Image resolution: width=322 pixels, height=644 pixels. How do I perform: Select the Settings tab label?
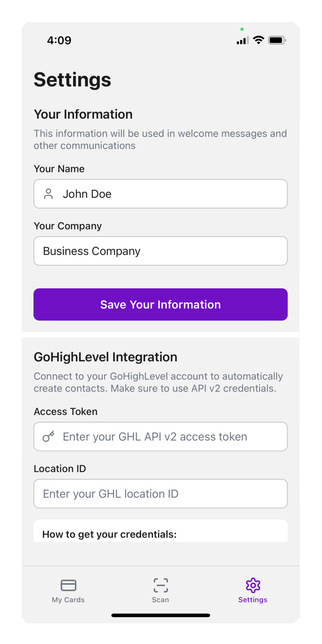point(253,600)
